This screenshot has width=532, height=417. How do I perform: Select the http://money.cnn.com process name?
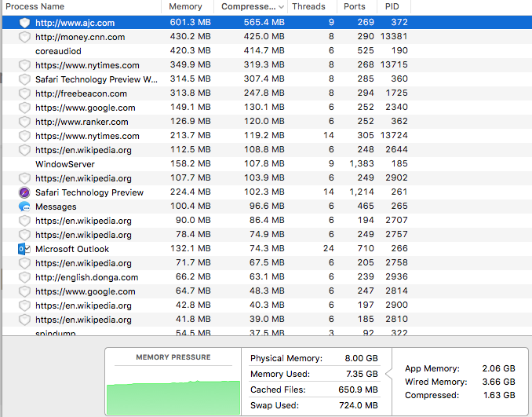point(80,37)
